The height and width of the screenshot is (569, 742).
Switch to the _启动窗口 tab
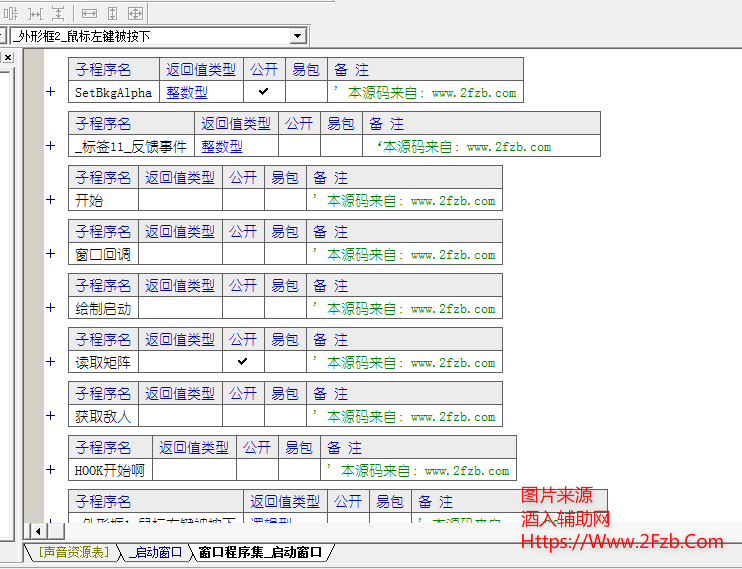(157, 552)
